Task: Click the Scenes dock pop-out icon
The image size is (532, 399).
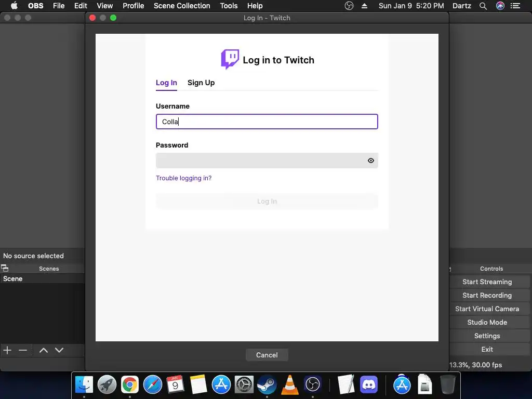Action: coord(5,268)
